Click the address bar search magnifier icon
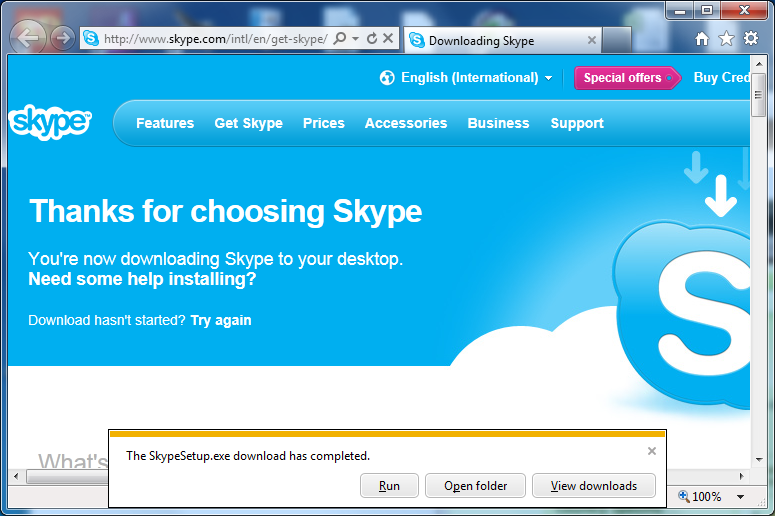 click(339, 39)
